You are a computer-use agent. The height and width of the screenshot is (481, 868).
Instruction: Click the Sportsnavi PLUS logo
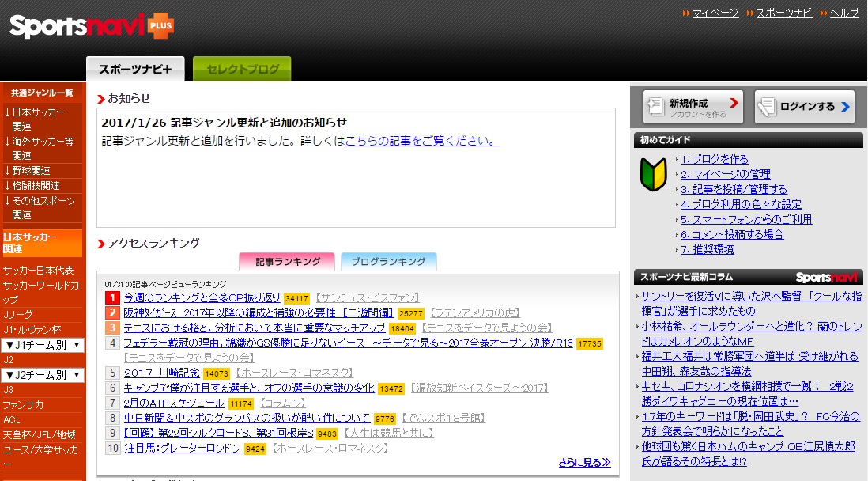[x=92, y=25]
